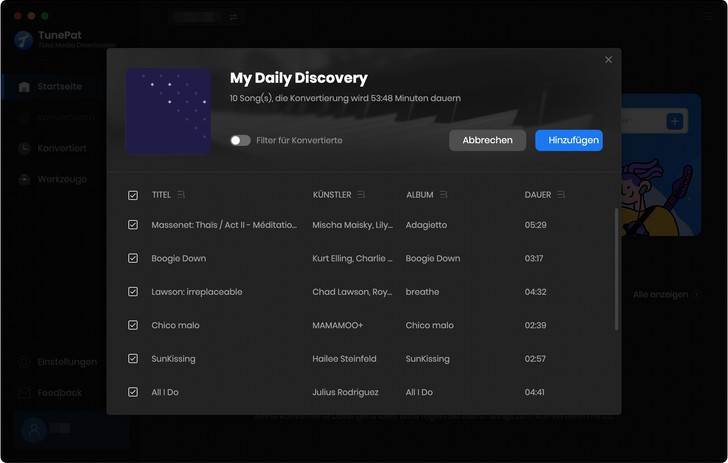
Task: Toggle the select-all checkbox beside TITEL
Action: tap(133, 195)
